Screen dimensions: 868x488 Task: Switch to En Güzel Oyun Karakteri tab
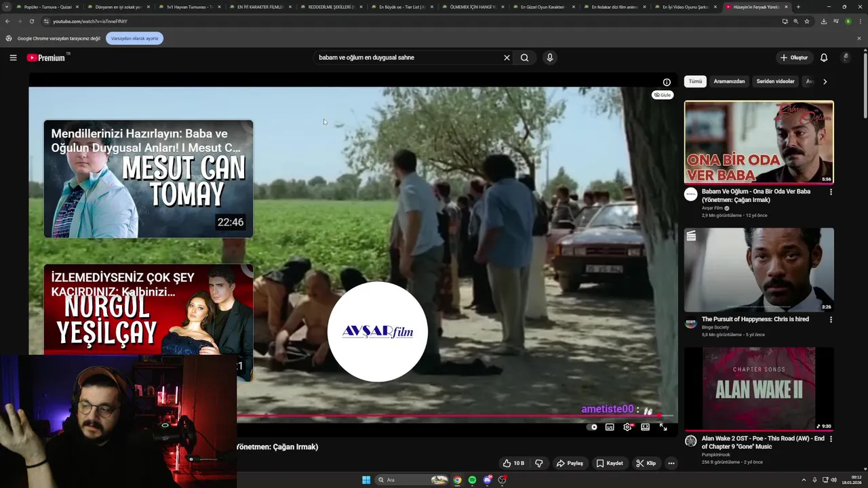(542, 7)
